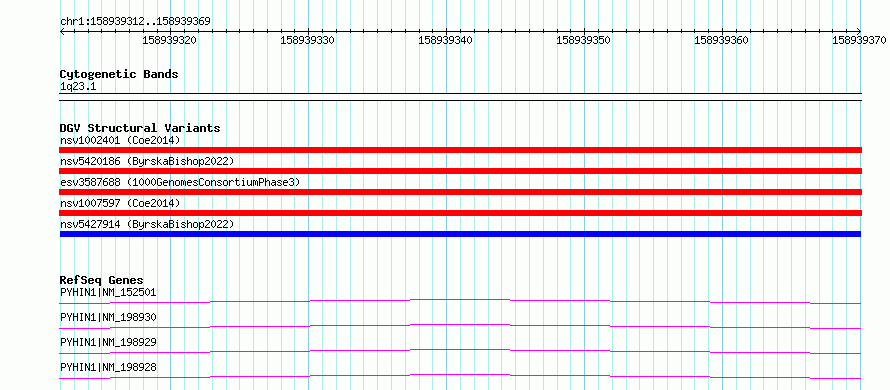
Task: Click ruler position 158939330
Action: pyautogui.click(x=308, y=40)
